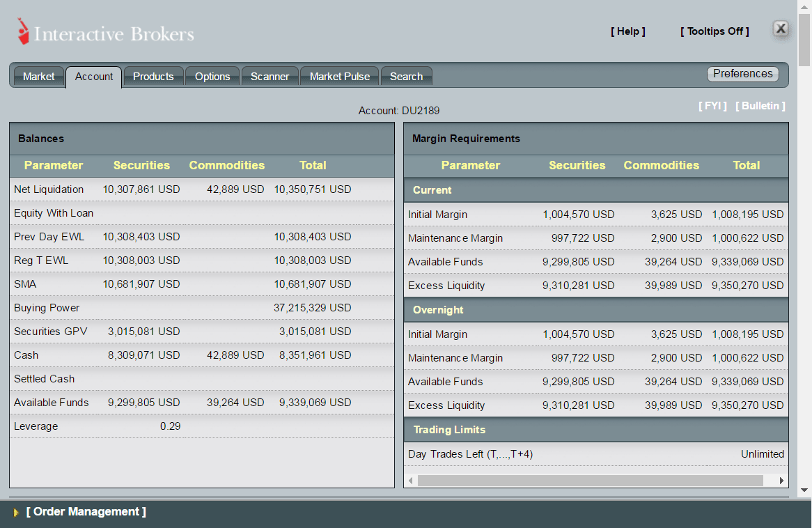Viewport: 812px width, 528px height.
Task: Close the panel with the X icon
Action: click(781, 29)
